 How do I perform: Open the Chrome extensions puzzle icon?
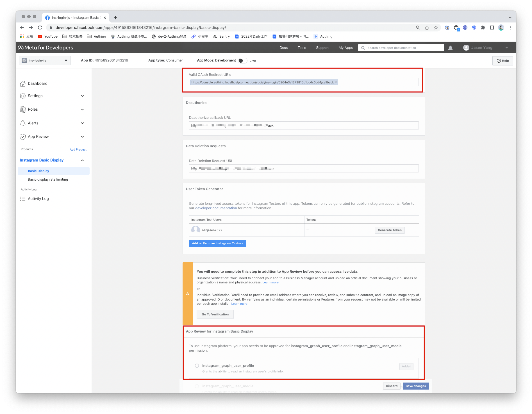tap(483, 28)
